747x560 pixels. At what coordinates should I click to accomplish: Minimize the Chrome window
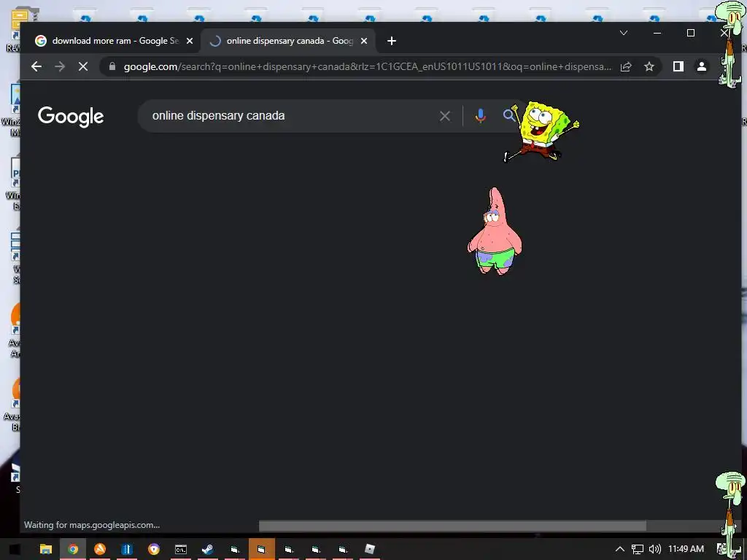(657, 33)
